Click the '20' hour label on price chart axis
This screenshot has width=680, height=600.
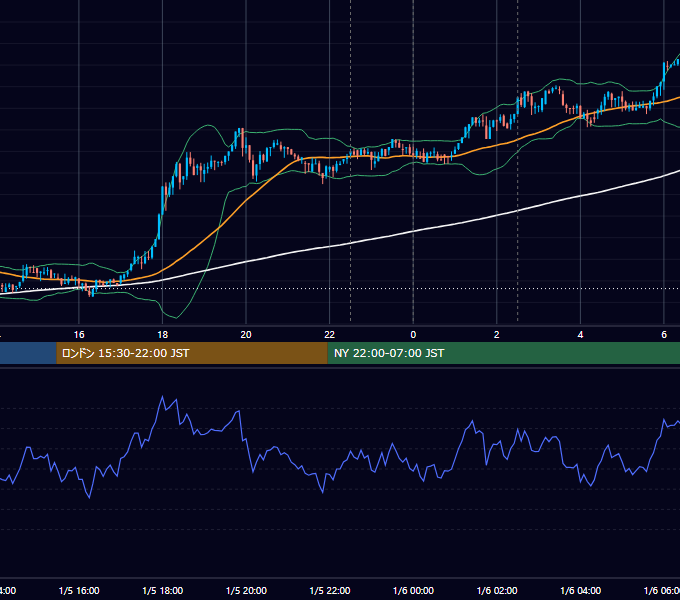pos(246,335)
